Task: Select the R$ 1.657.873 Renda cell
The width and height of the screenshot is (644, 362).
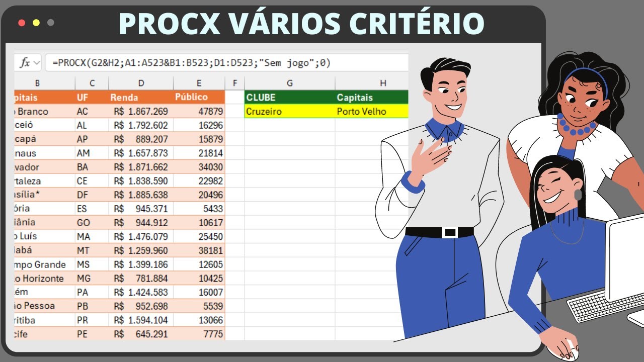Action: [x=141, y=153]
